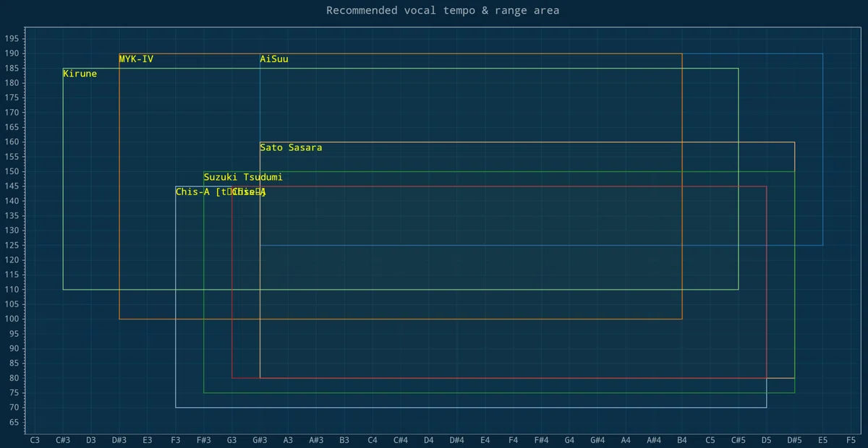Viewport: 868px width, 448px height.
Task: Click tempo tick '145' on the vertical axis
Action: pyautogui.click(x=12, y=186)
